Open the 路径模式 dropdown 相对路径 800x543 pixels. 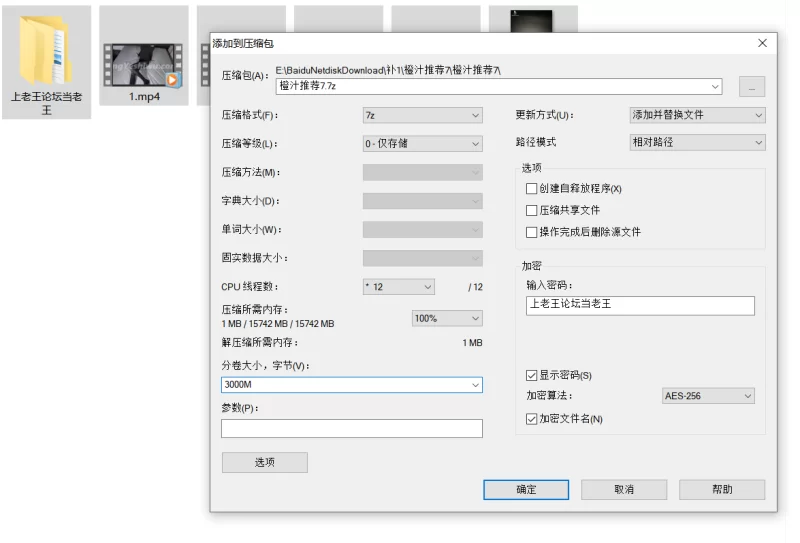click(x=697, y=142)
